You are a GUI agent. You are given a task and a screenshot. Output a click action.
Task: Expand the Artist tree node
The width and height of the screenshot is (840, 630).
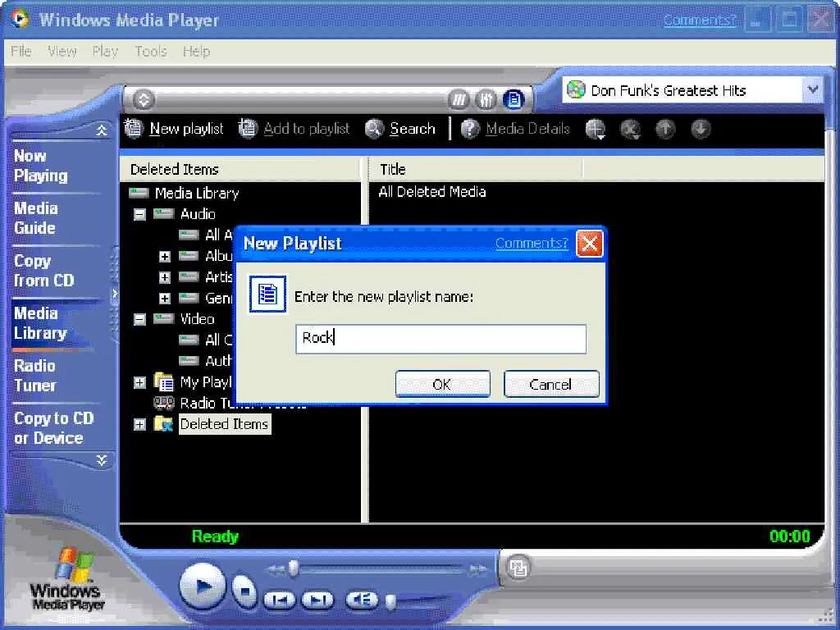click(x=165, y=277)
